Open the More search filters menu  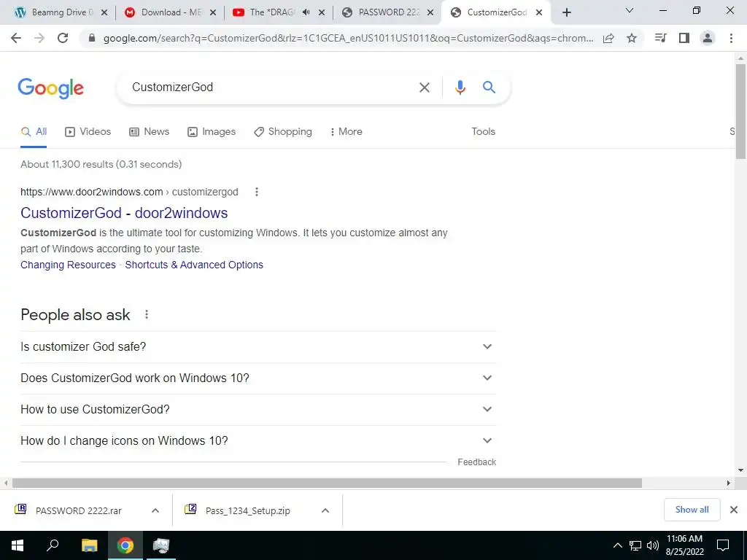coord(346,132)
